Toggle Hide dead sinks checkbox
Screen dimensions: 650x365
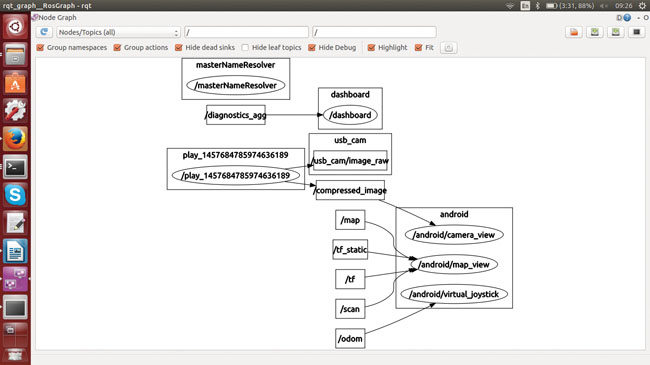(x=179, y=48)
